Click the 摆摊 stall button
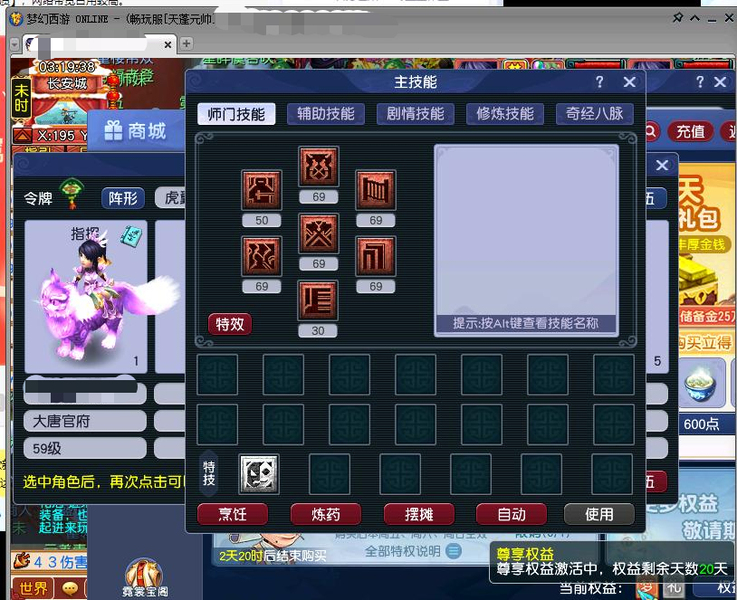Screen dimensions: 737x600 pyautogui.click(x=419, y=514)
